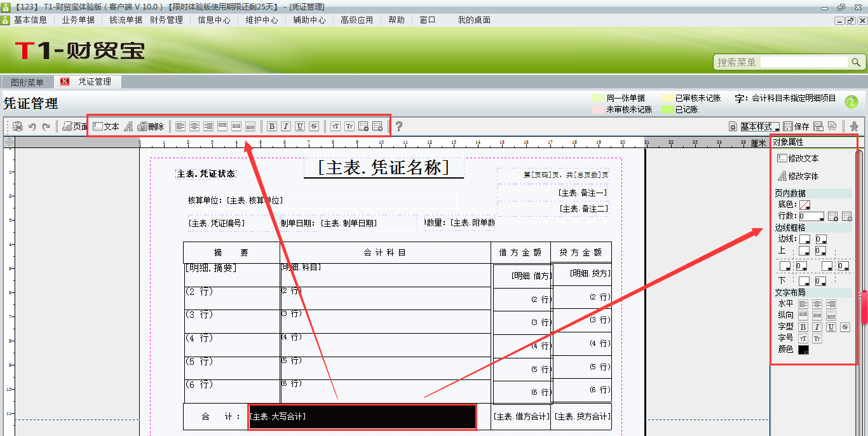Align text to top in top toolbar
The image size is (868, 436).
[x=222, y=126]
